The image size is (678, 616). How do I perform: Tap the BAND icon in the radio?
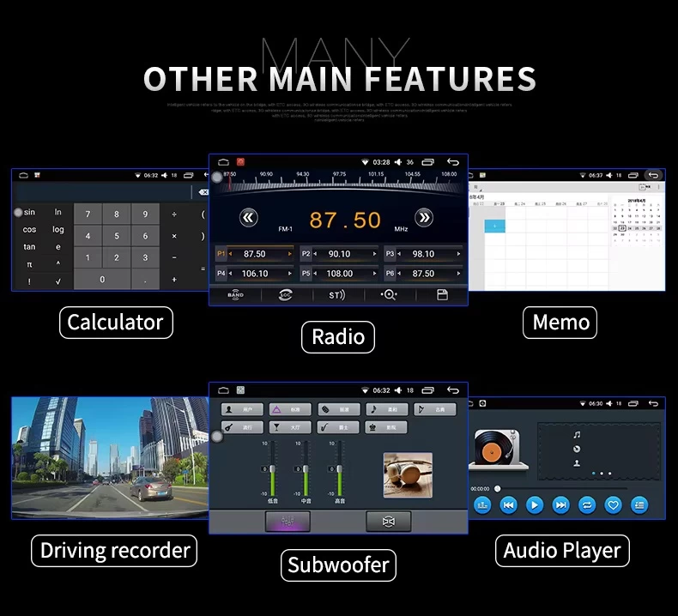(235, 294)
